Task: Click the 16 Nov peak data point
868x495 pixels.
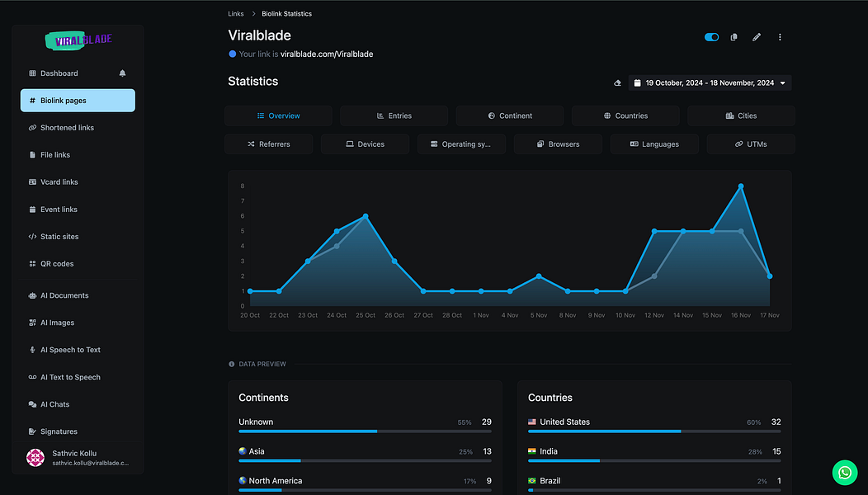Action: pyautogui.click(x=741, y=186)
